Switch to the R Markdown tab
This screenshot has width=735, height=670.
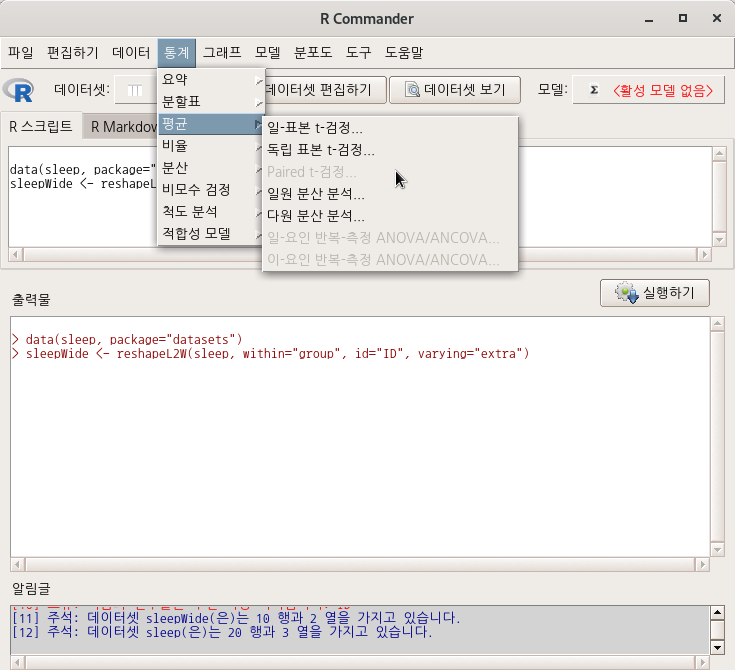(121, 127)
